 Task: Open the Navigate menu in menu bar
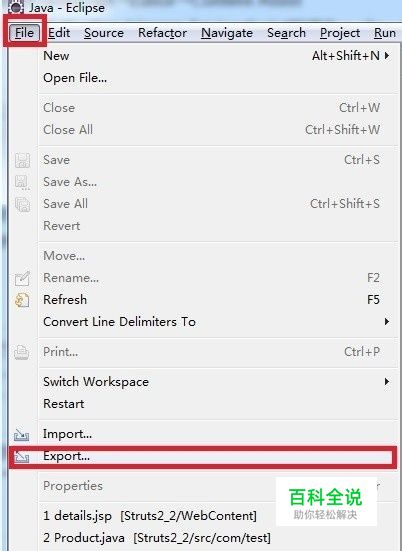227,33
